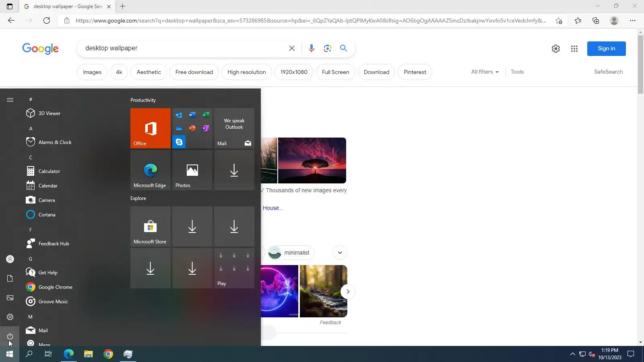Screen dimensions: 644x362
Task: Select the Free download filter chip
Action: coord(194,72)
